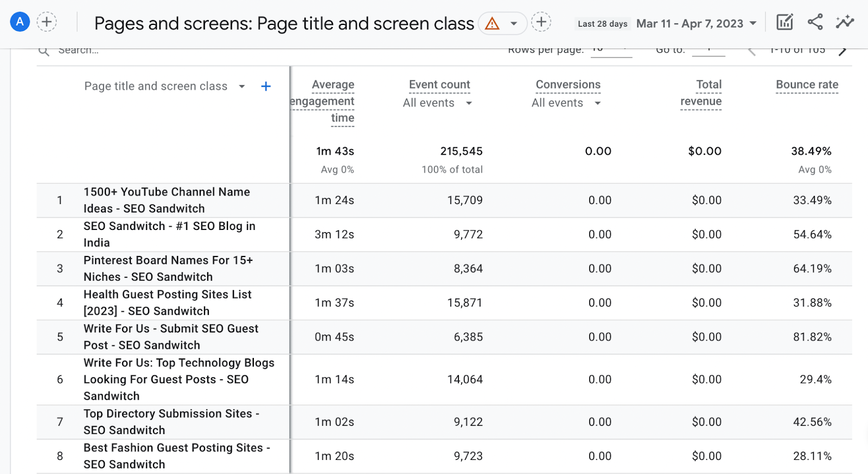Click the plus circle icon after the report title
The height and width of the screenshot is (474, 868).
coord(541,22)
